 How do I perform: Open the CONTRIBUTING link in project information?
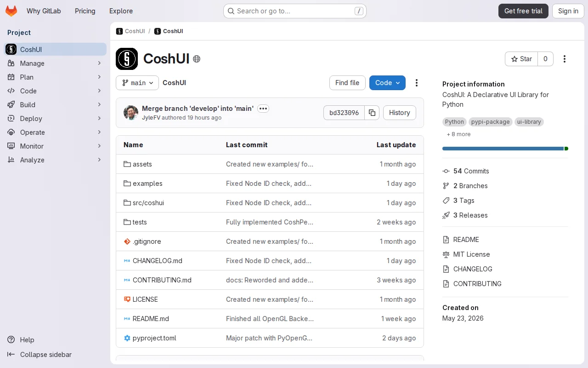coord(477,284)
